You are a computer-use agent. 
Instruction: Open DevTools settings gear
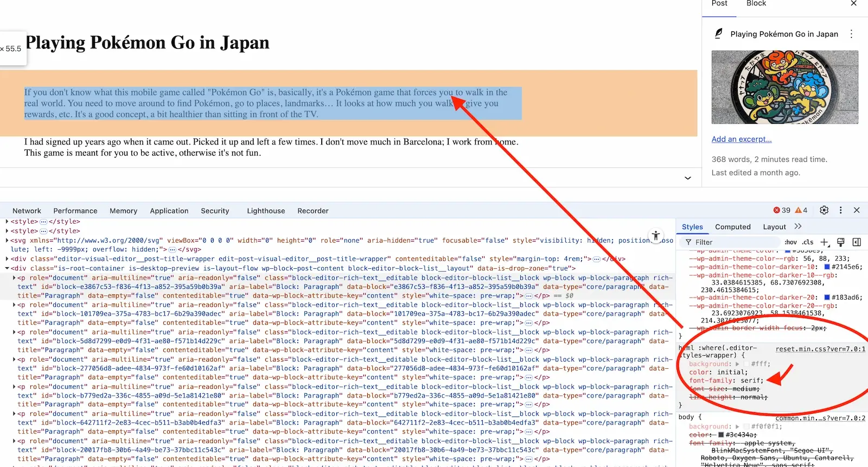coord(824,210)
